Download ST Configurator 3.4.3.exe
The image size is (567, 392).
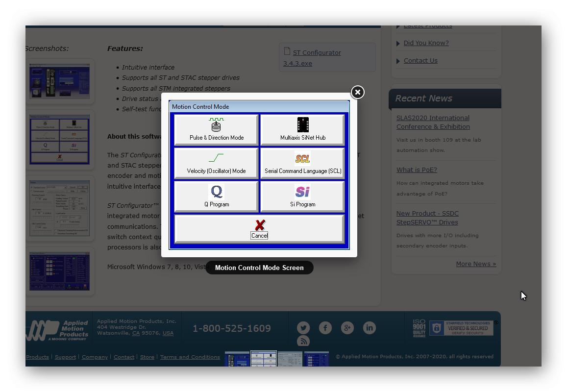(312, 58)
